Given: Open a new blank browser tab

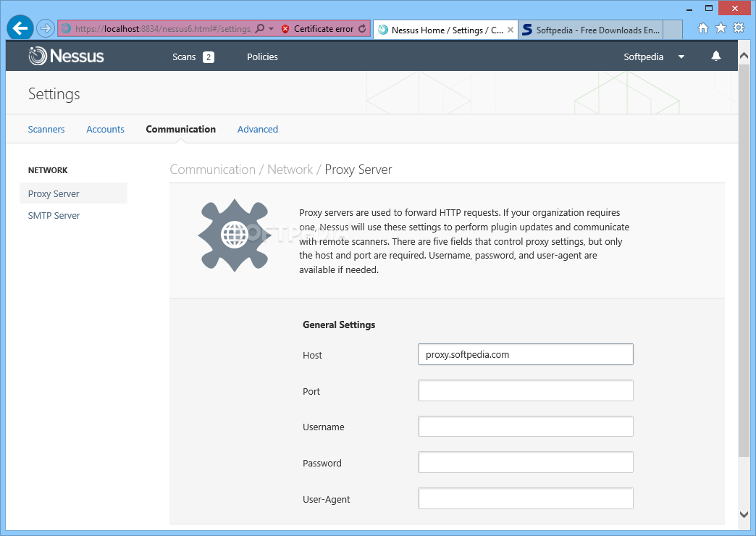Looking at the screenshot, I should 673,30.
